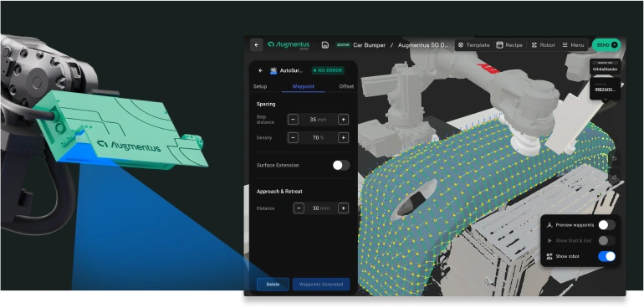Turn on Preview waypoints toggle

coord(606,225)
